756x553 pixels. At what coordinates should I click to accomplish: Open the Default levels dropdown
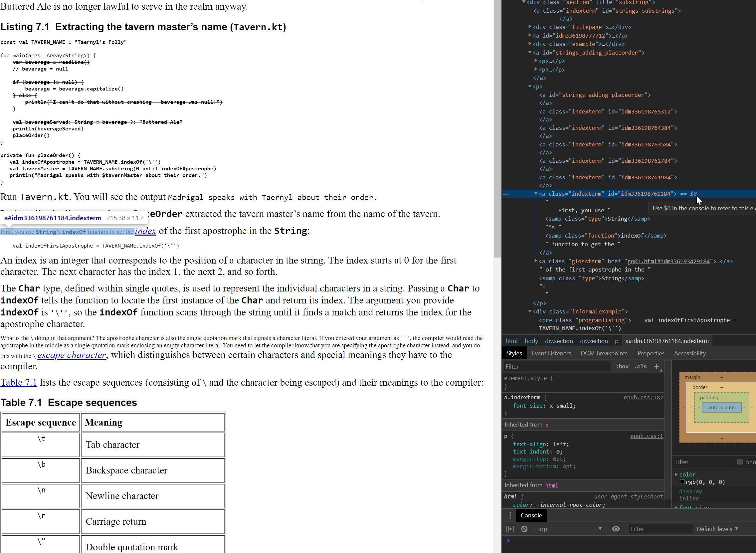click(x=717, y=529)
